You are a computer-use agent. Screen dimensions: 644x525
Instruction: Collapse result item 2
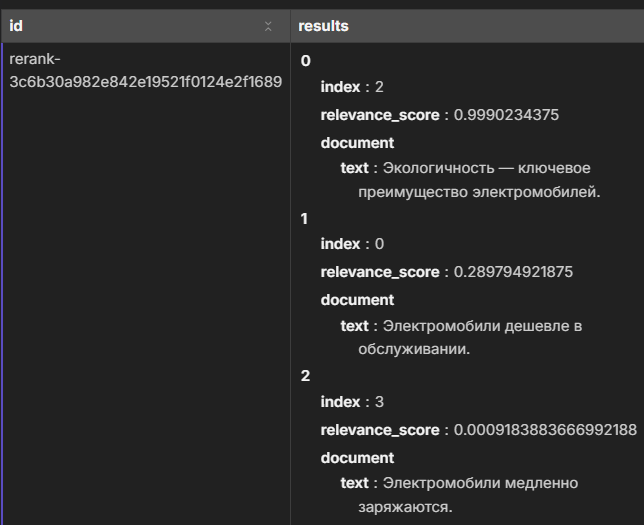(x=306, y=376)
